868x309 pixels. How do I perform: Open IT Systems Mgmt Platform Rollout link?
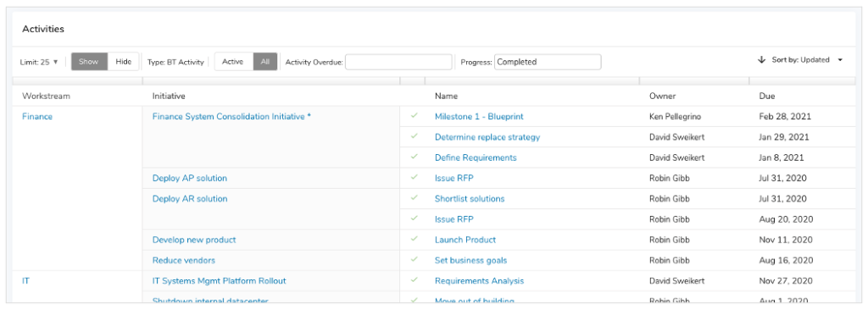point(220,280)
